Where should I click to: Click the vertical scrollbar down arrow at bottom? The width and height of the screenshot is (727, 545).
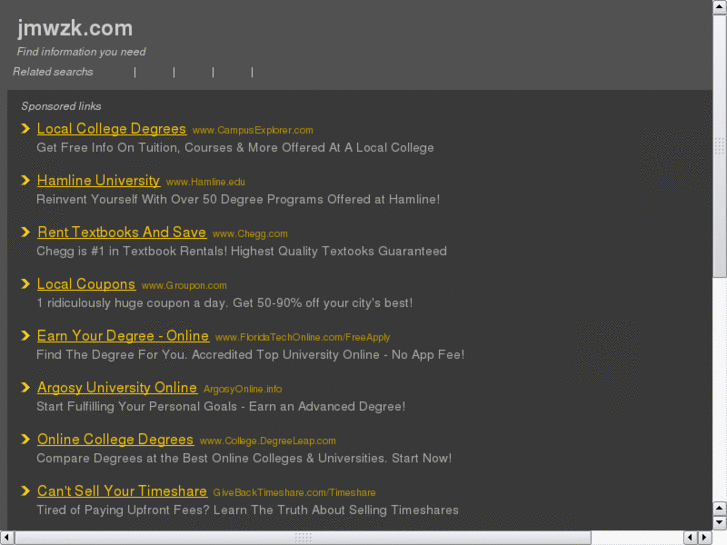click(x=720, y=522)
